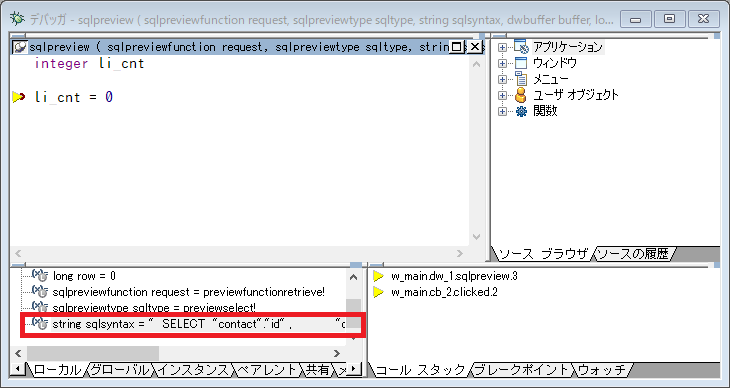
Task: Click the variable icon beside long row
Action: [40, 276]
